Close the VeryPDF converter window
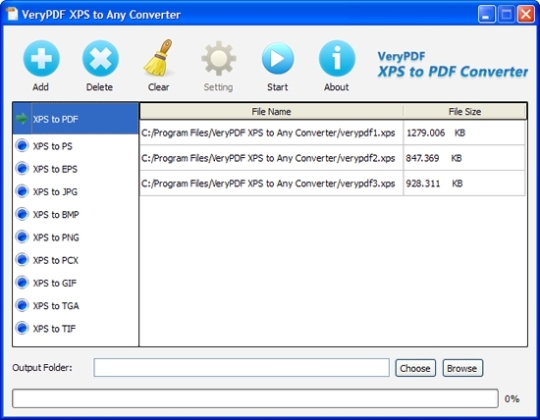Image resolution: width=540 pixels, height=420 pixels. (x=526, y=14)
